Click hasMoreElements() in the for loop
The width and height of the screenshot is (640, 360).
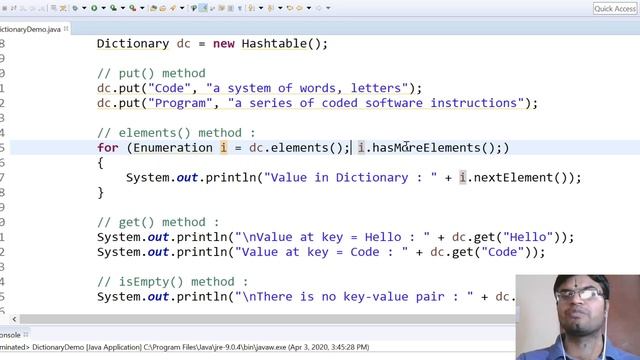point(433,148)
